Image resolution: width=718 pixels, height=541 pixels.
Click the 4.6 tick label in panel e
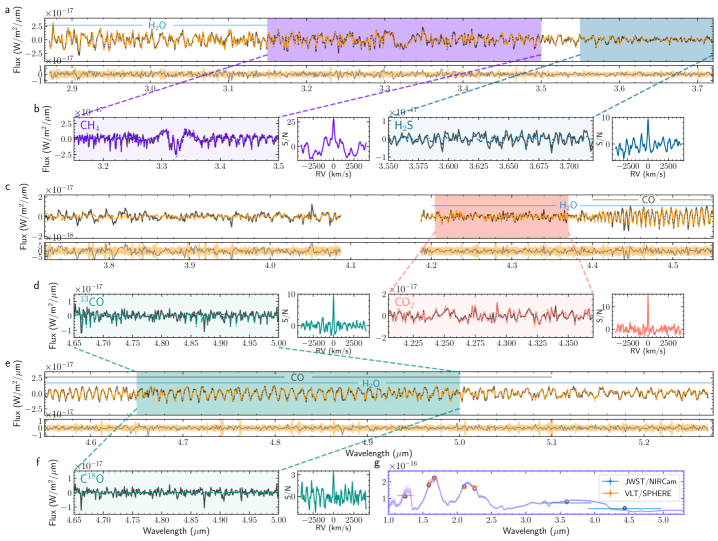tap(91, 443)
